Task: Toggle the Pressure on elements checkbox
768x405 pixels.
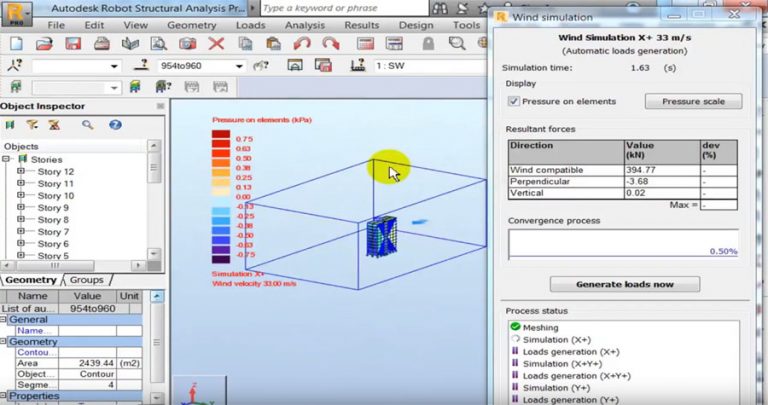Action: coord(513,101)
